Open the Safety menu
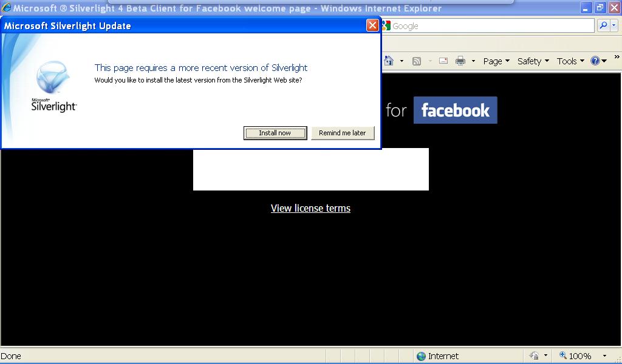 point(533,61)
